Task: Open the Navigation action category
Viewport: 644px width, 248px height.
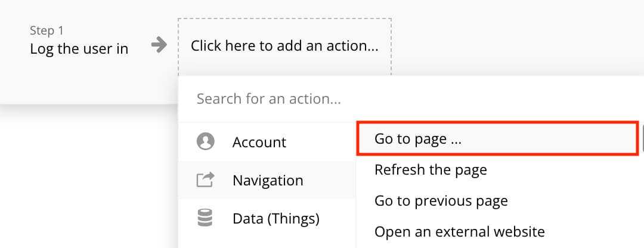Action: click(267, 180)
